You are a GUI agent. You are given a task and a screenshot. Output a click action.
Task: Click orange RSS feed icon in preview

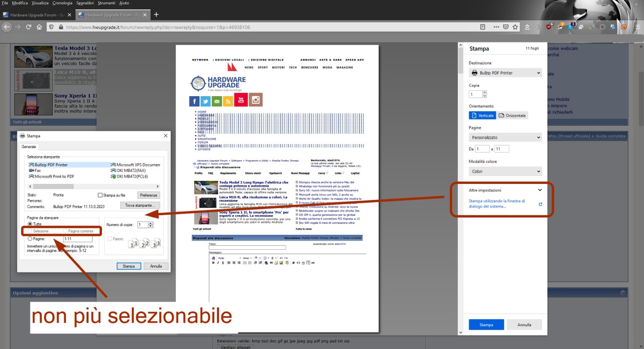pyautogui.click(x=228, y=101)
